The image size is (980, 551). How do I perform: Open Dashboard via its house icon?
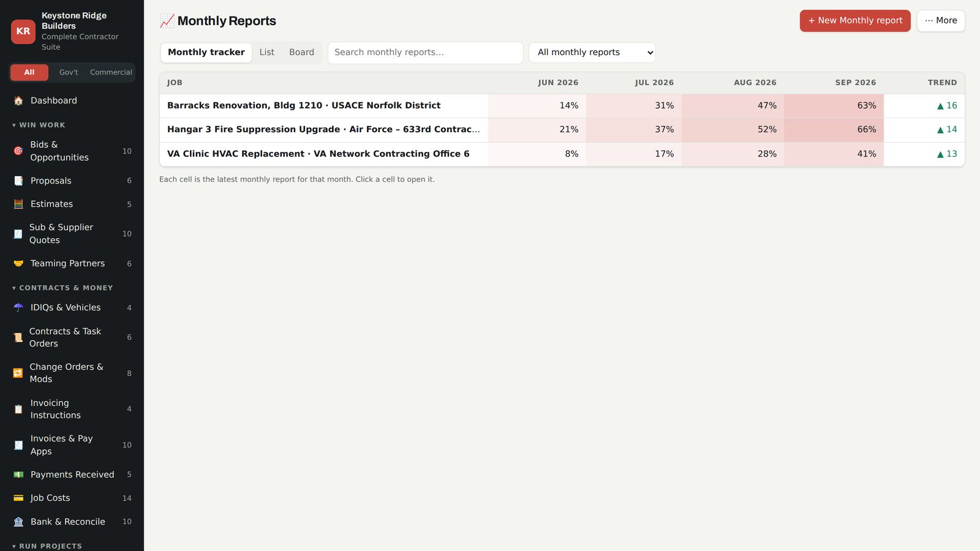coord(18,100)
